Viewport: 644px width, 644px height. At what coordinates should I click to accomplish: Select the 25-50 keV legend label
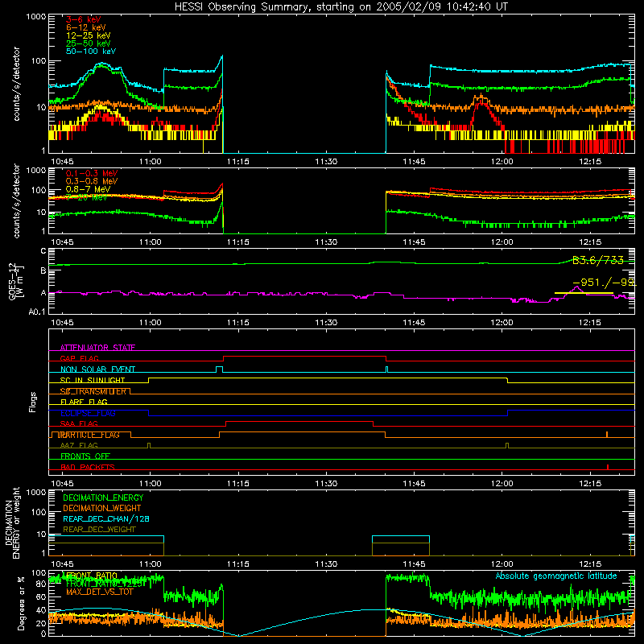(89, 43)
